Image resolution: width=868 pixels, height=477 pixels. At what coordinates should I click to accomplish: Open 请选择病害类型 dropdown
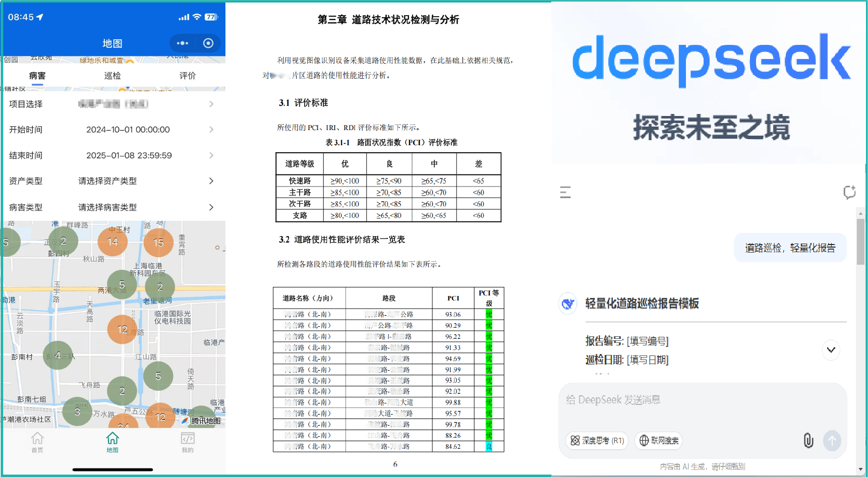tap(112, 207)
